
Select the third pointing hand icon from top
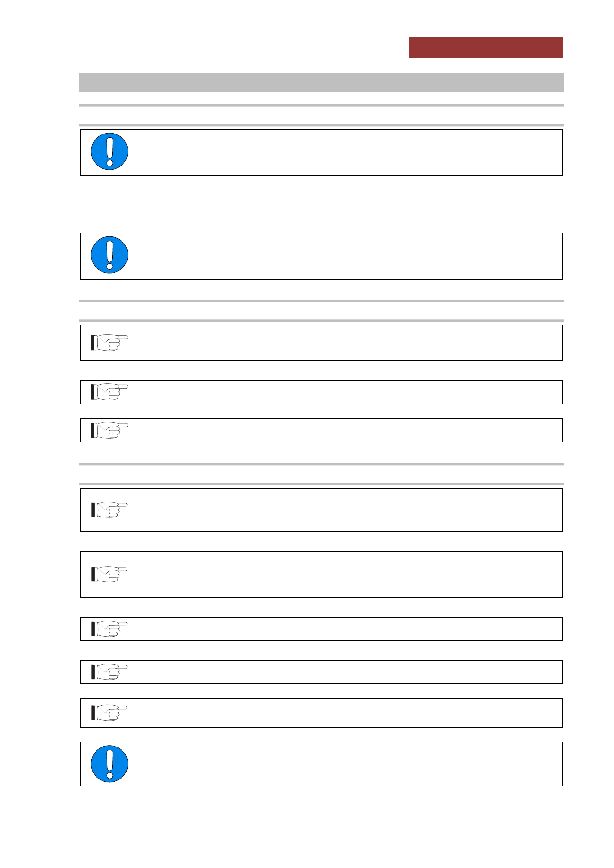(109, 430)
